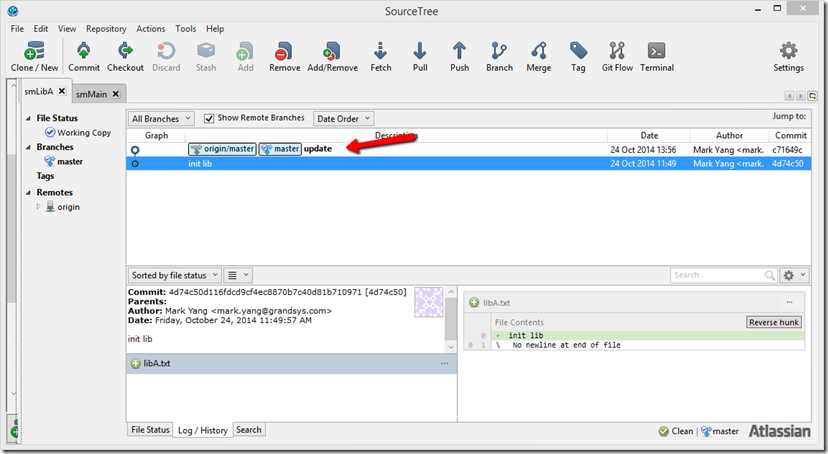The height and width of the screenshot is (454, 828).
Task: Open the list view mode dropdown
Action: [238, 275]
